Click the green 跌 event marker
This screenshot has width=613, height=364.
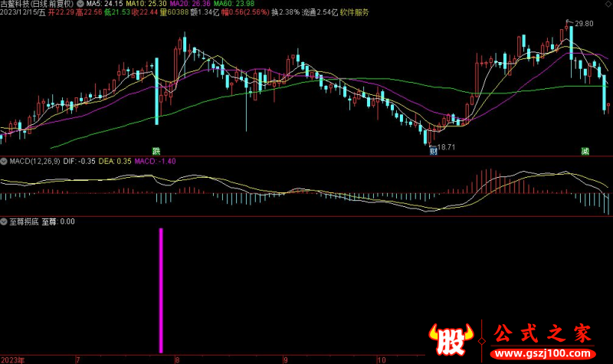click(156, 151)
